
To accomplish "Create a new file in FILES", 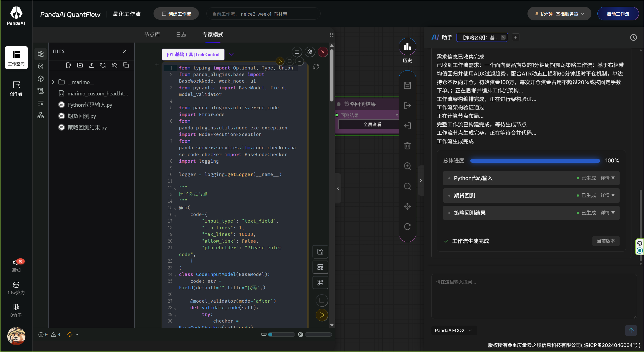I will point(68,65).
